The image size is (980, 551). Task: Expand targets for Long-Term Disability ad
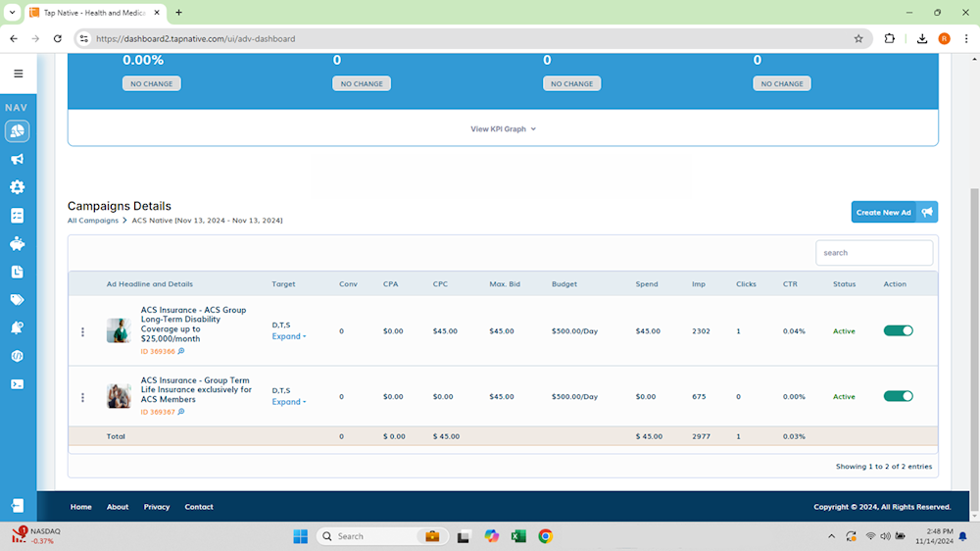(x=289, y=336)
